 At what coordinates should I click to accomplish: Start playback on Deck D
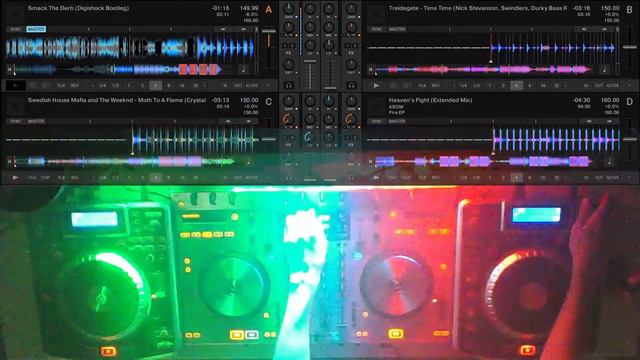click(x=376, y=178)
